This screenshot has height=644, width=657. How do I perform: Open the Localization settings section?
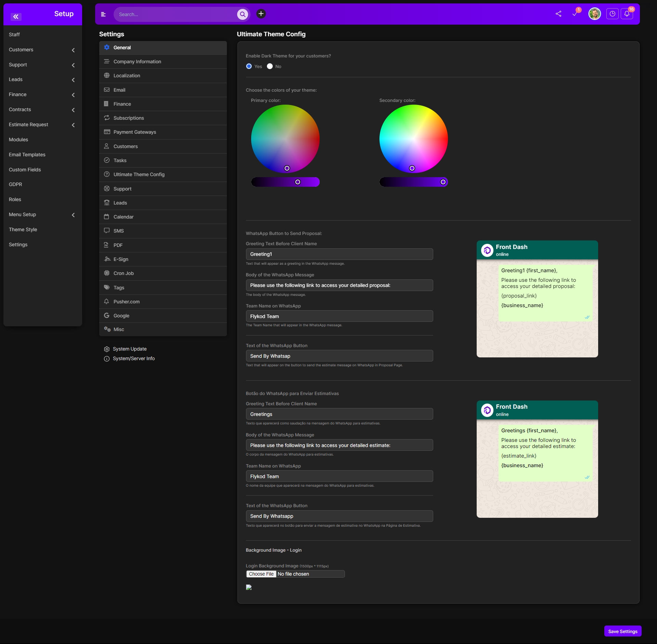point(127,76)
